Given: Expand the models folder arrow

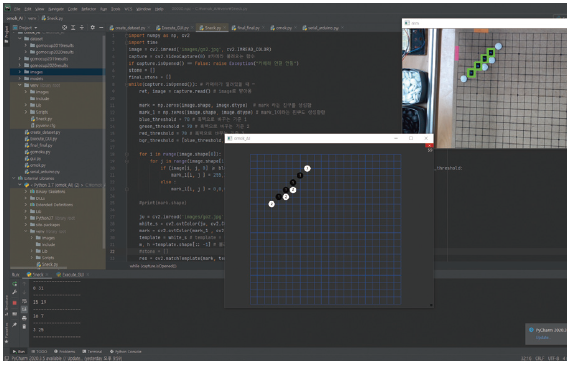Looking at the screenshot, I should [x=20, y=79].
